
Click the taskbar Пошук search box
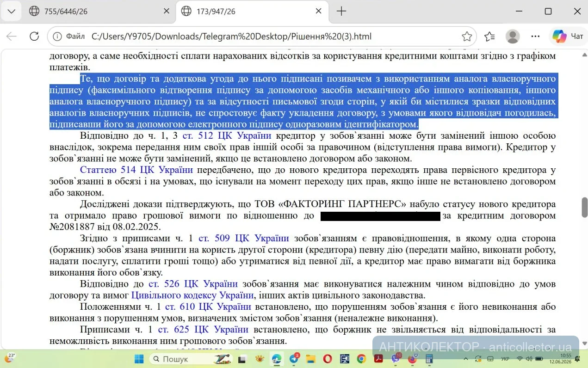coord(192,359)
